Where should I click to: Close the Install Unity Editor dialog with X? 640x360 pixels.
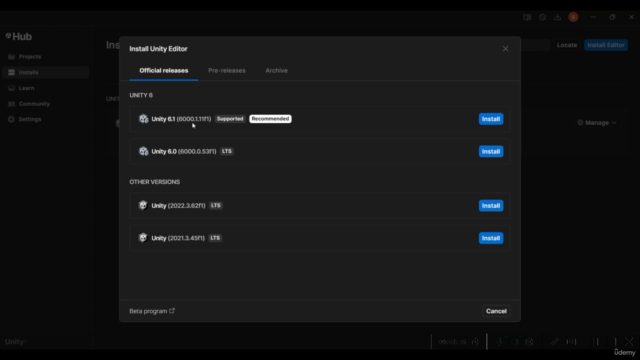[505, 49]
